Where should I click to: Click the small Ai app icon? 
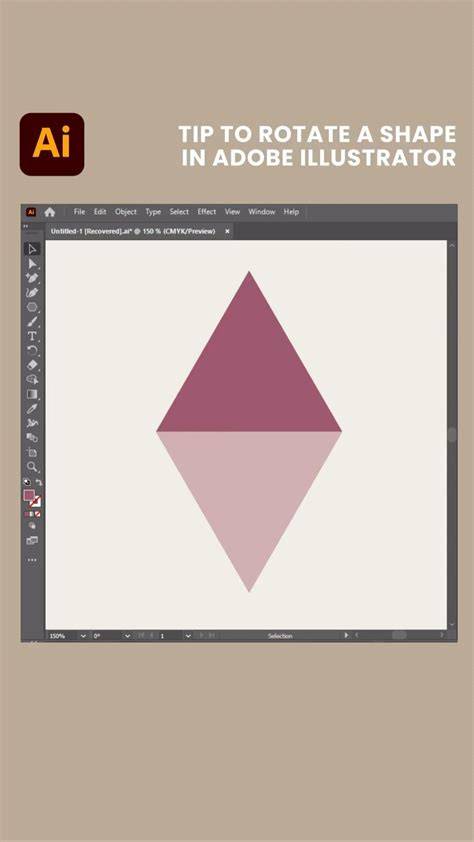pyautogui.click(x=31, y=212)
